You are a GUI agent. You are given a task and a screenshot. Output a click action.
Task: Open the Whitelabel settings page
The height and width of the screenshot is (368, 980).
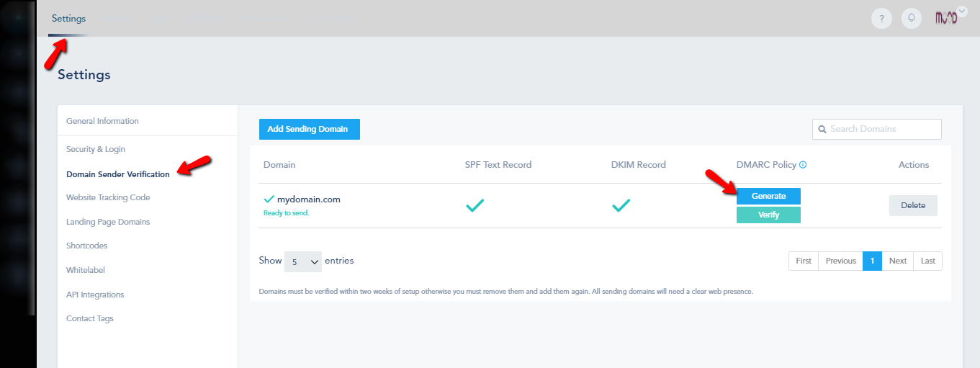[86, 270]
